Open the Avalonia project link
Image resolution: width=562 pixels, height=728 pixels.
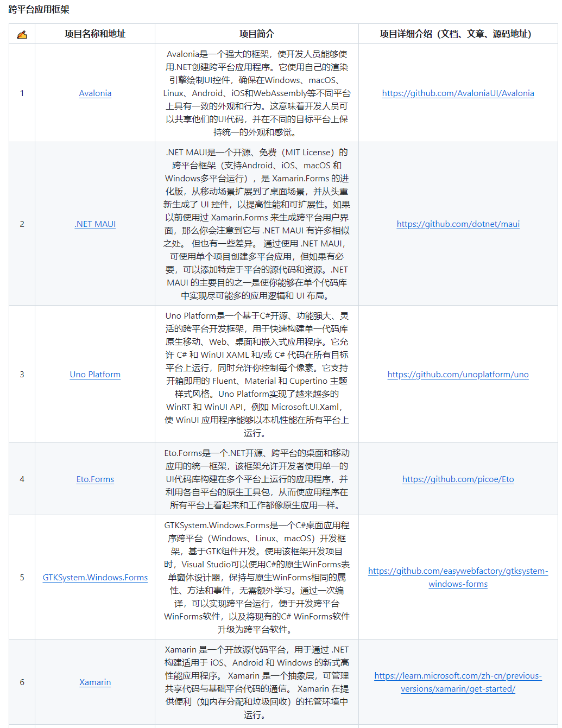click(x=95, y=93)
